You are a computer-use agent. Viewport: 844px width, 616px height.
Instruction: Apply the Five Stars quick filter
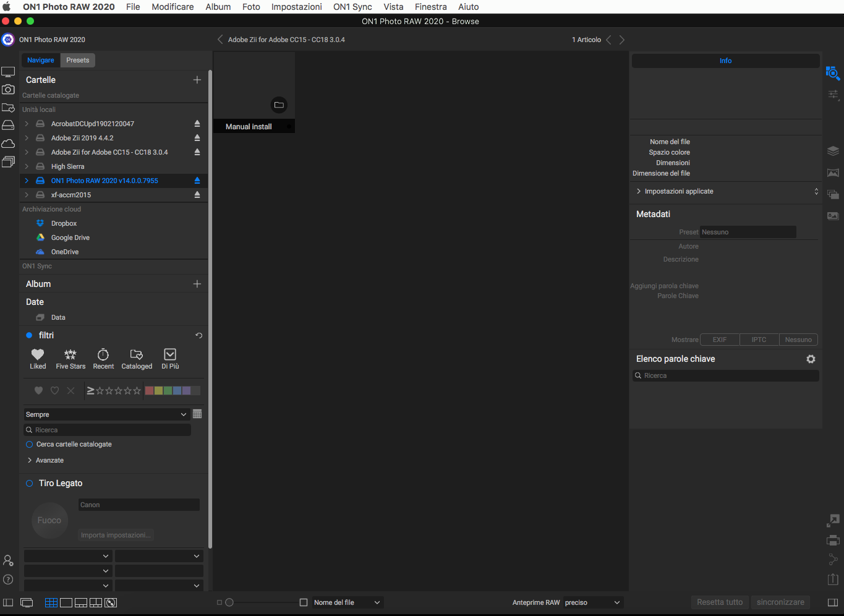[x=70, y=359]
